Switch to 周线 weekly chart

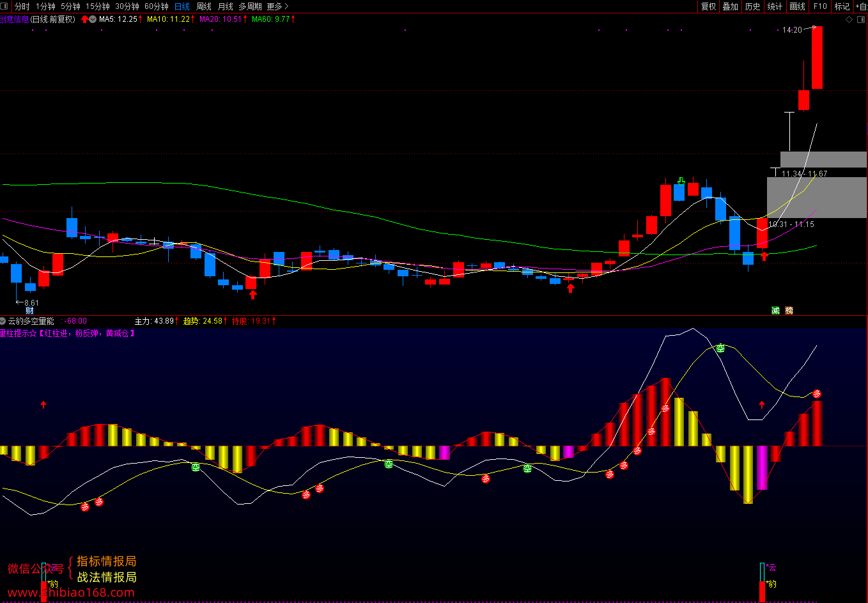coord(204,6)
